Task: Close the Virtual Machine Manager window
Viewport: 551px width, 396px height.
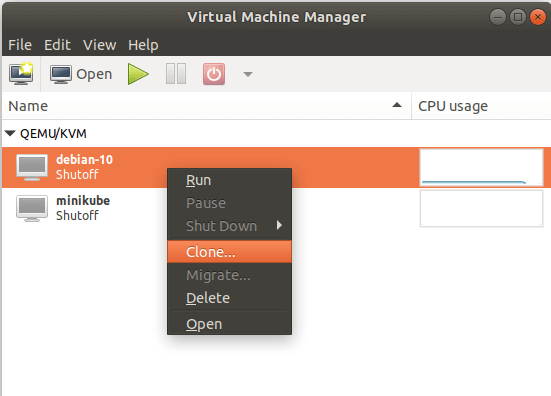Action: (x=538, y=17)
